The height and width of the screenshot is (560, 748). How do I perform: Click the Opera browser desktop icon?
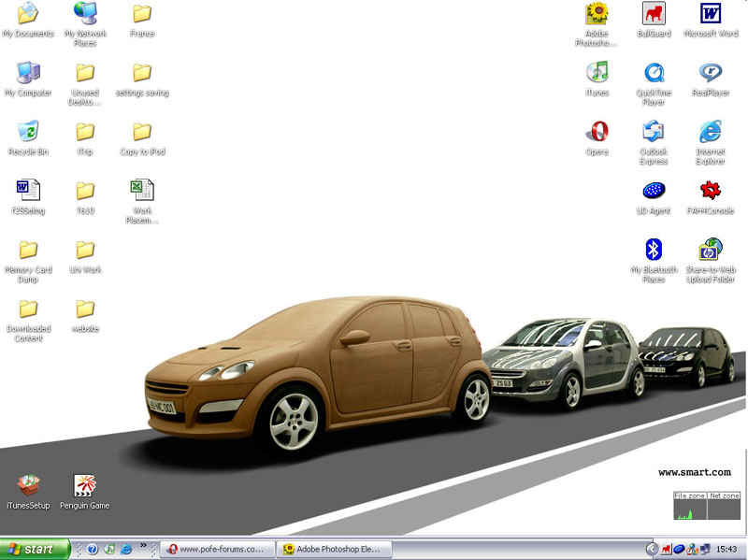coord(597,132)
